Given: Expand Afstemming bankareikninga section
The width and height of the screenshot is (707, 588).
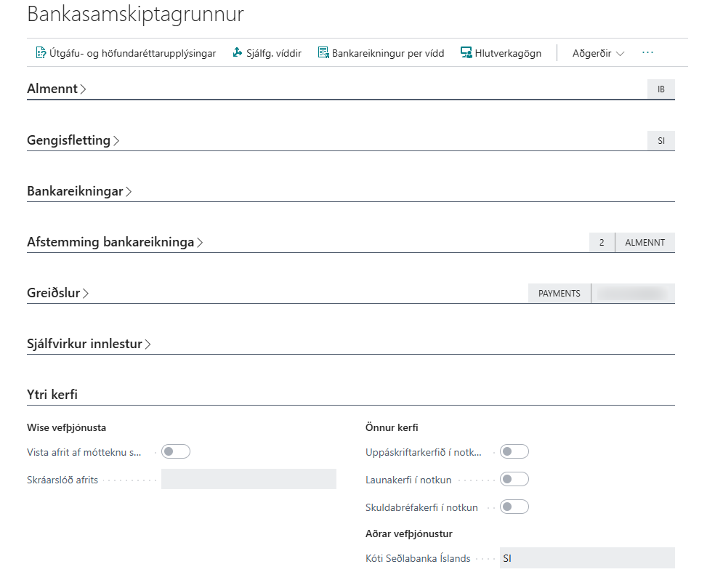Looking at the screenshot, I should pyautogui.click(x=115, y=243).
